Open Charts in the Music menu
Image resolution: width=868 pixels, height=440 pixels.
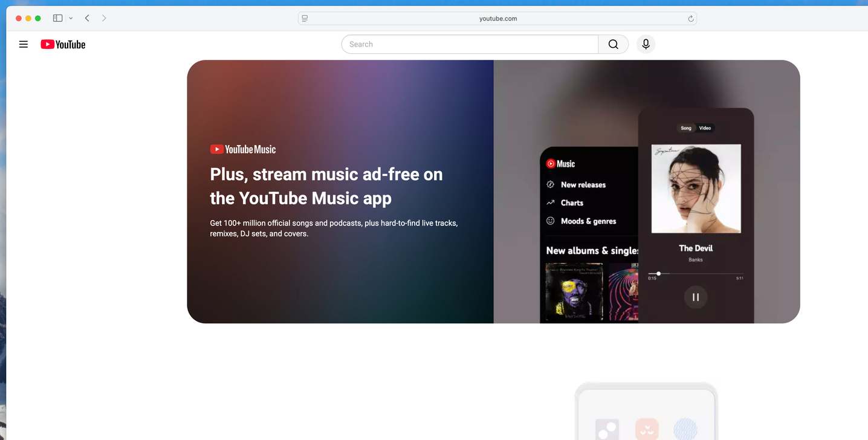pos(572,203)
